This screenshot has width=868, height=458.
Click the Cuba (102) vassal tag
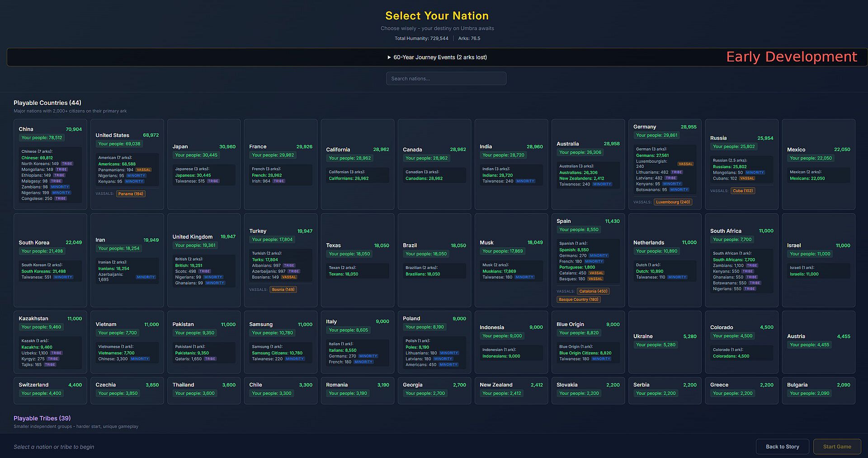[743, 191]
